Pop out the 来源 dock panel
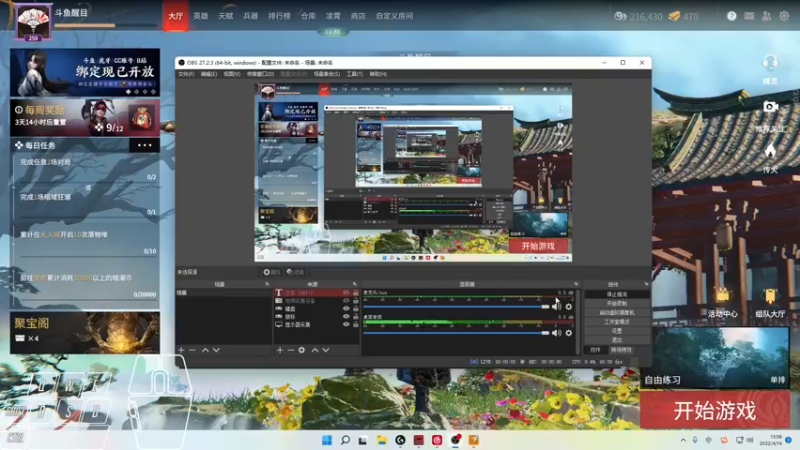This screenshot has height=450, width=800. (x=355, y=284)
